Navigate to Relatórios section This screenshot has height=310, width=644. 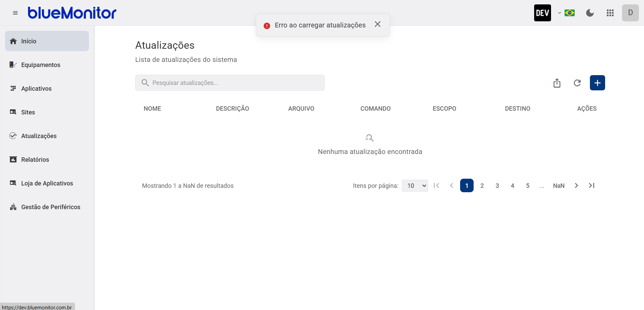coord(35,159)
